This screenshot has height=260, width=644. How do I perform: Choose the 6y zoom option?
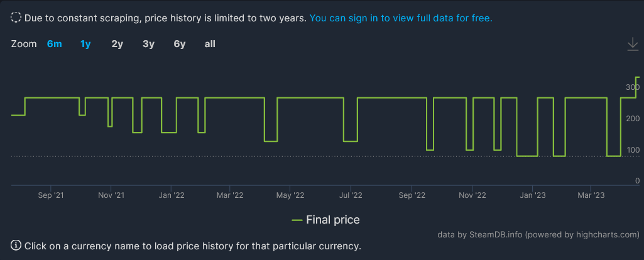pyautogui.click(x=180, y=44)
